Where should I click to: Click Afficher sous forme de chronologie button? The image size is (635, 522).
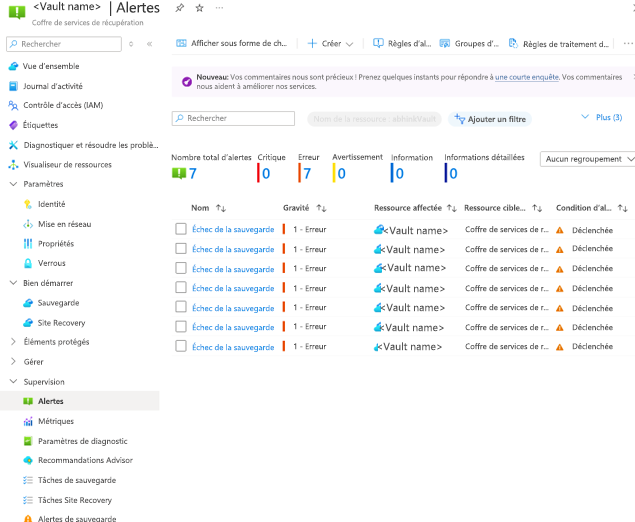click(231, 43)
